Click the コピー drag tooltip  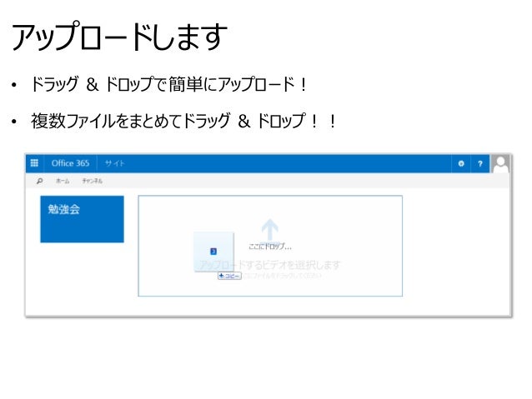click(x=229, y=276)
